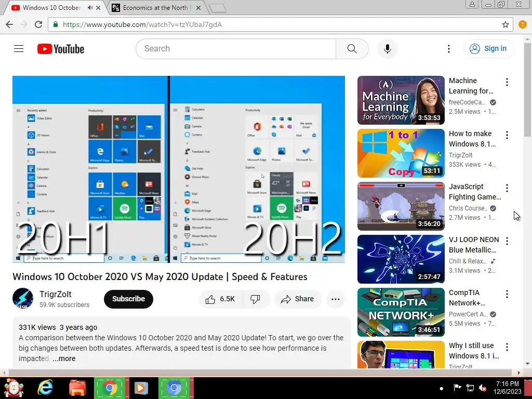Open JavaScript Fighting Game thumbnail
The height and width of the screenshot is (399, 532).
click(401, 206)
